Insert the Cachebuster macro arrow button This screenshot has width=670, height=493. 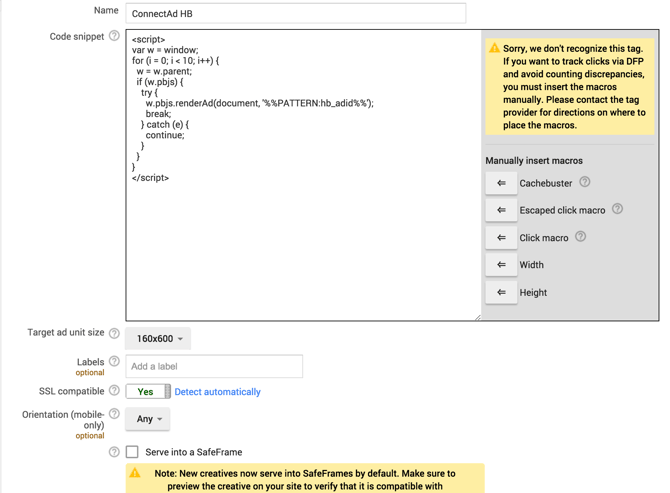click(x=501, y=183)
